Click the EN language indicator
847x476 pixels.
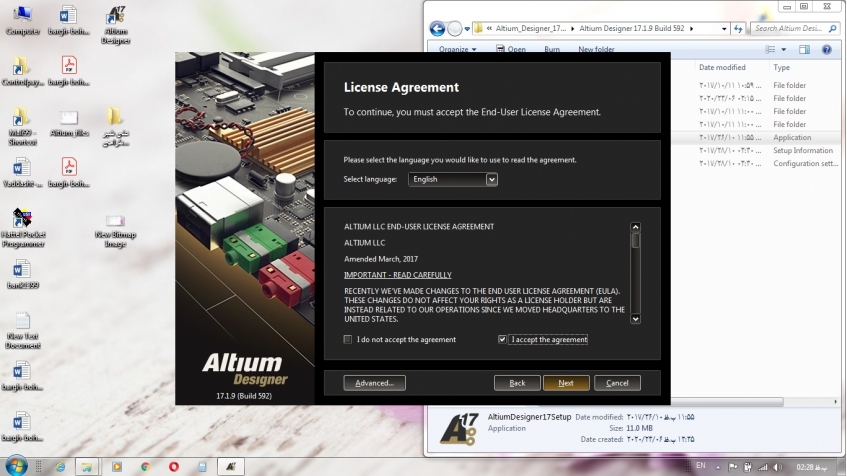click(x=701, y=466)
